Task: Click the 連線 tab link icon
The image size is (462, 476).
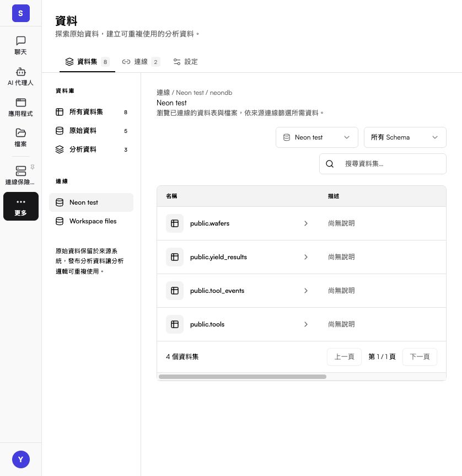Action: [126, 62]
